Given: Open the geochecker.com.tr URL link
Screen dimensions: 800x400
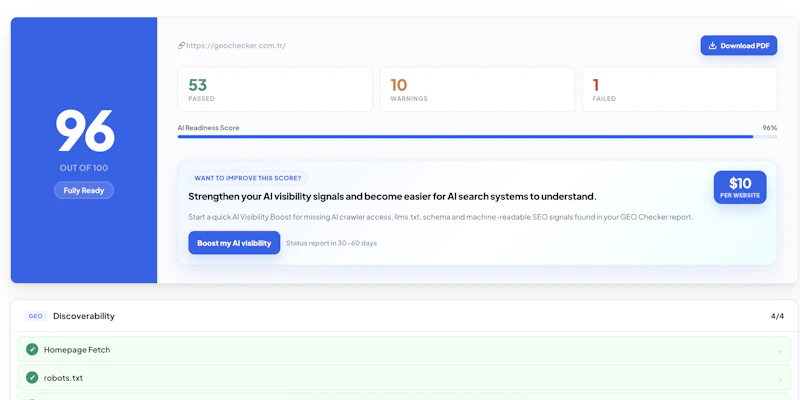Looking at the screenshot, I should click(x=236, y=45).
